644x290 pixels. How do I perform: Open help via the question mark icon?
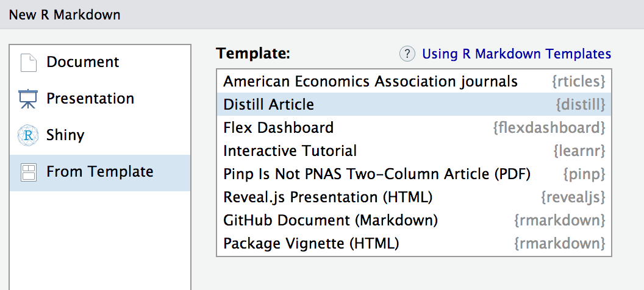click(407, 54)
